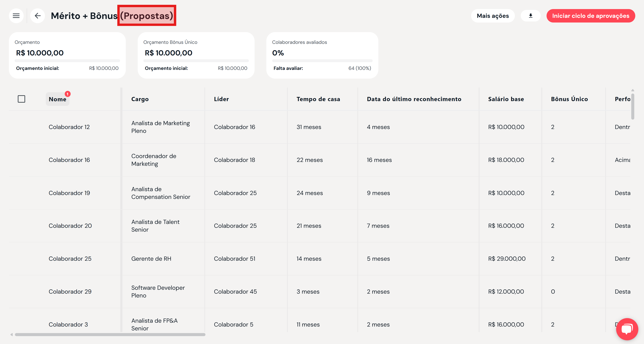Screen dimensions: 644x344
Task: Click Iniciar ciclo de aprovações button
Action: [591, 16]
